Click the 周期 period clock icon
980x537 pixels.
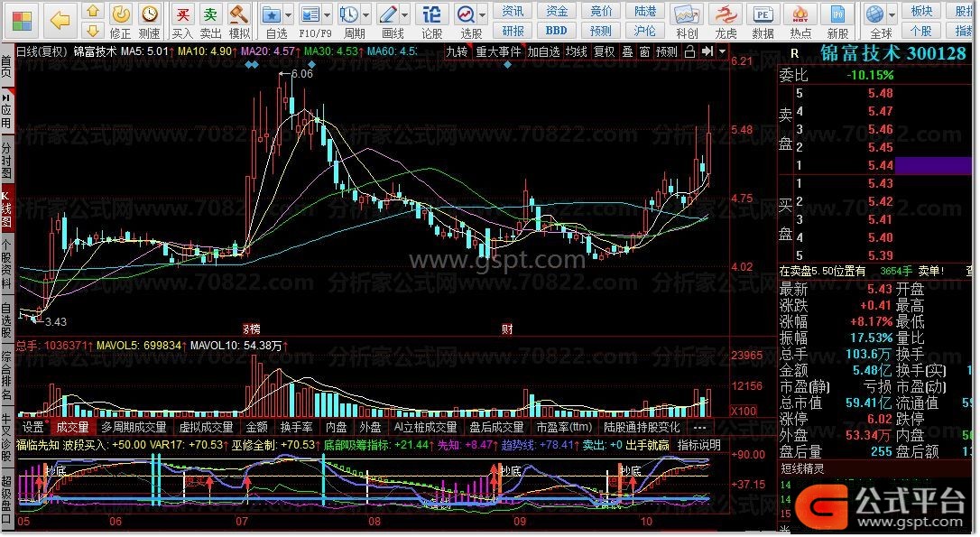(348, 14)
